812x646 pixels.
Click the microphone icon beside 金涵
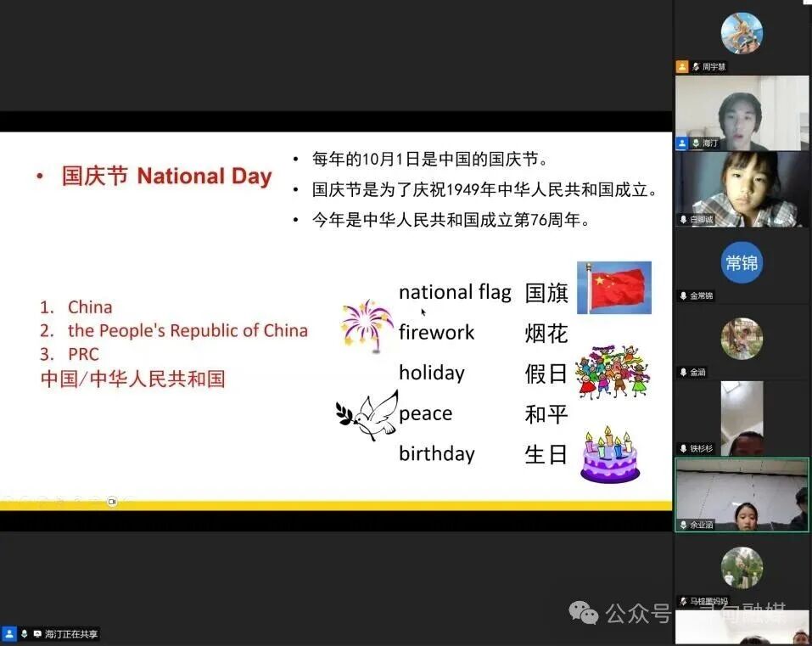point(684,372)
